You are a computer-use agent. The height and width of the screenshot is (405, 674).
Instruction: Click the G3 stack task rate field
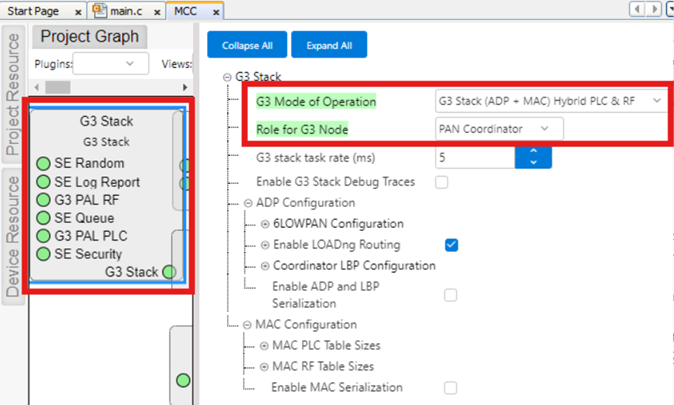tap(474, 157)
